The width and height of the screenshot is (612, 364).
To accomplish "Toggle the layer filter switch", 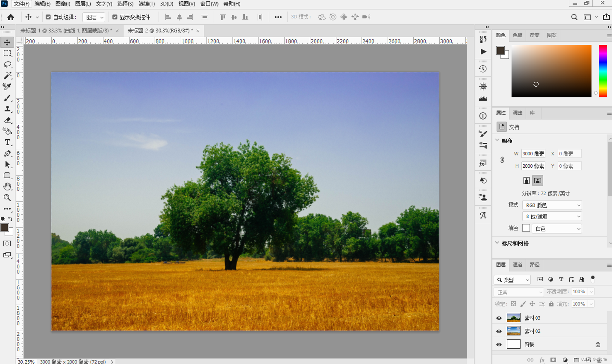I will tap(593, 279).
